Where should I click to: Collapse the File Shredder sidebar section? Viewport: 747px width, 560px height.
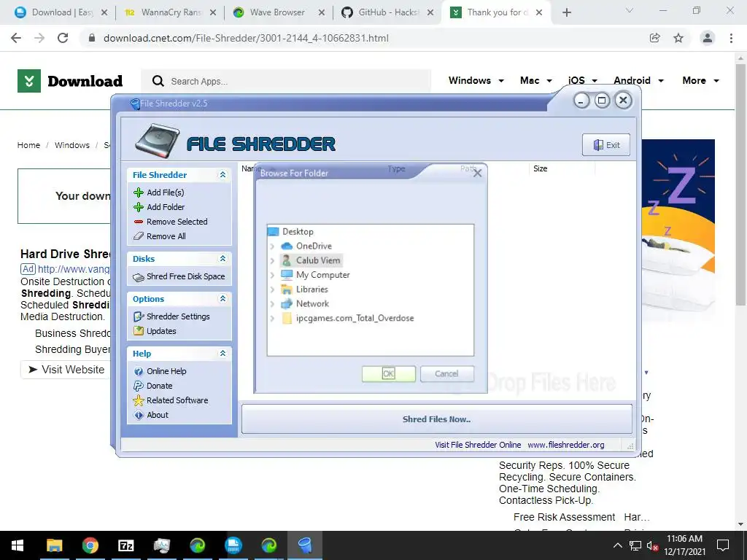[222, 175]
